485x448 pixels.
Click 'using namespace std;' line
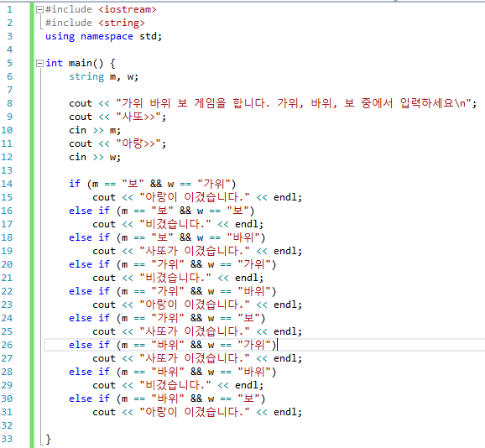click(x=103, y=36)
